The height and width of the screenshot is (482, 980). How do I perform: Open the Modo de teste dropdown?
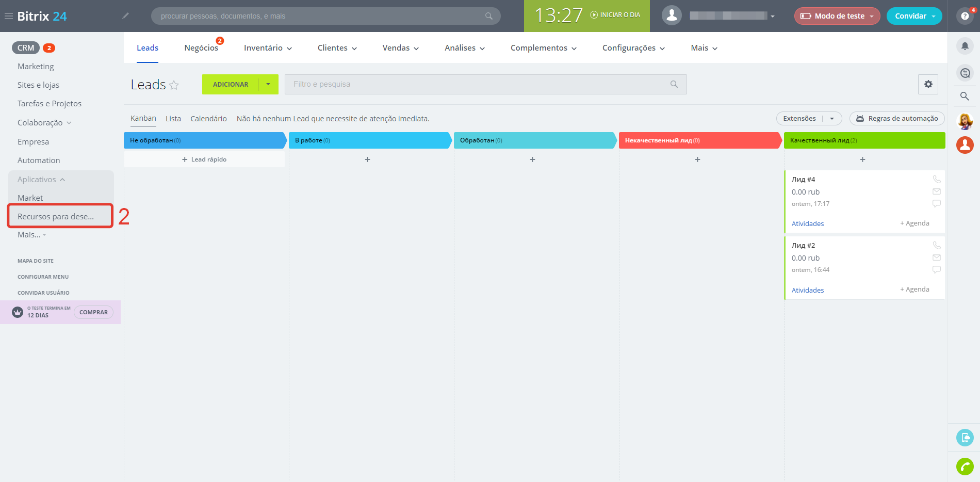click(x=837, y=16)
